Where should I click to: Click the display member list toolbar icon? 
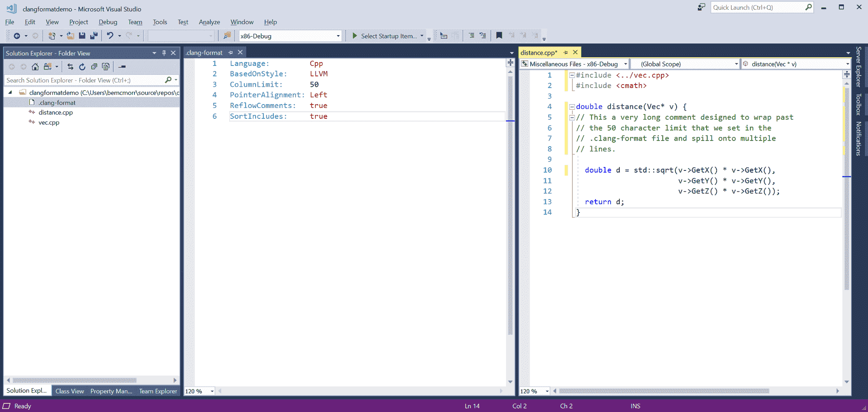[x=444, y=36]
